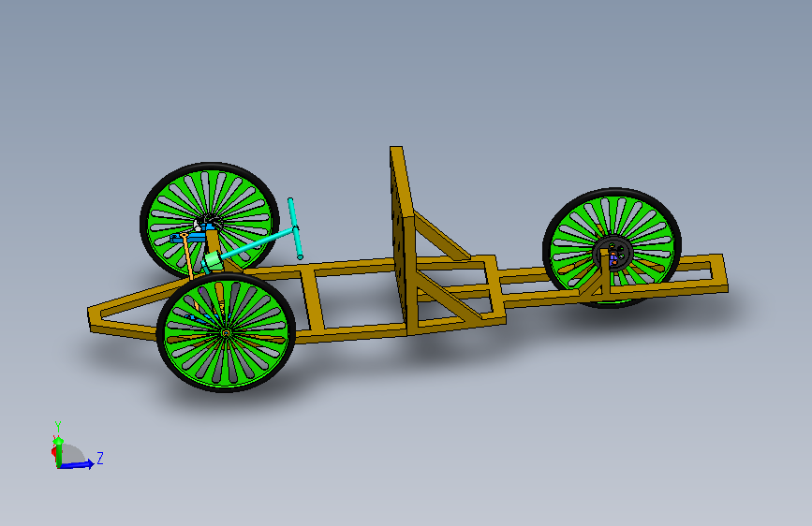The image size is (812, 526).
Task: Select the upper diagonal brace behind seat
Action: click(442, 236)
